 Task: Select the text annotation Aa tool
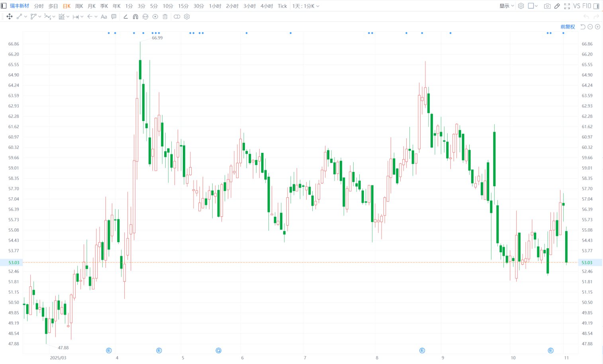(104, 17)
